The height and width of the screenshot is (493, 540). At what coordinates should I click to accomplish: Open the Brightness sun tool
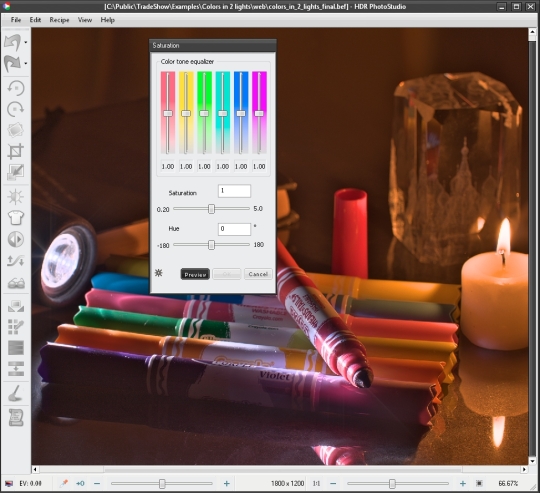click(x=15, y=197)
